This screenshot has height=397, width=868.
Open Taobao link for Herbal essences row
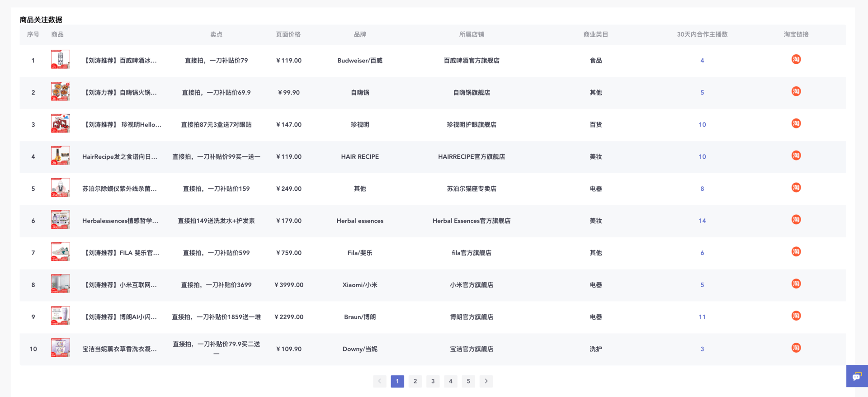[796, 220]
